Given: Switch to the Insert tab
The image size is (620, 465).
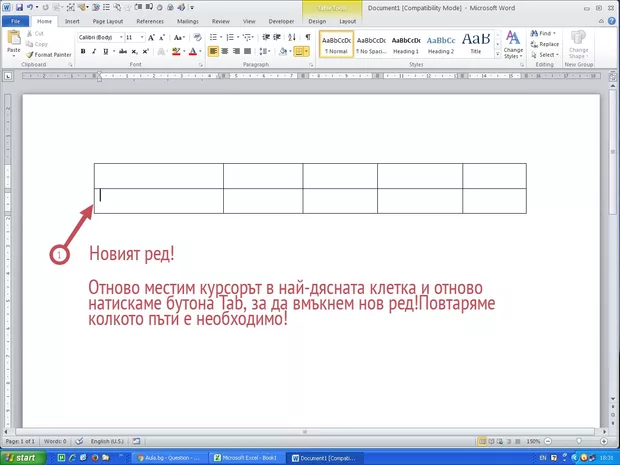Looking at the screenshot, I should (72, 21).
